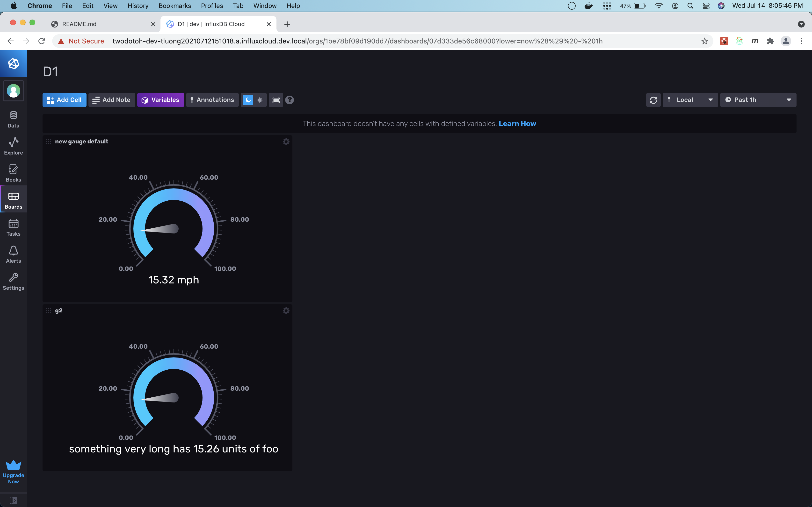Screen dimensions: 812x507
Task: Click the D1 dashboard title to rename
Action: [x=51, y=72]
